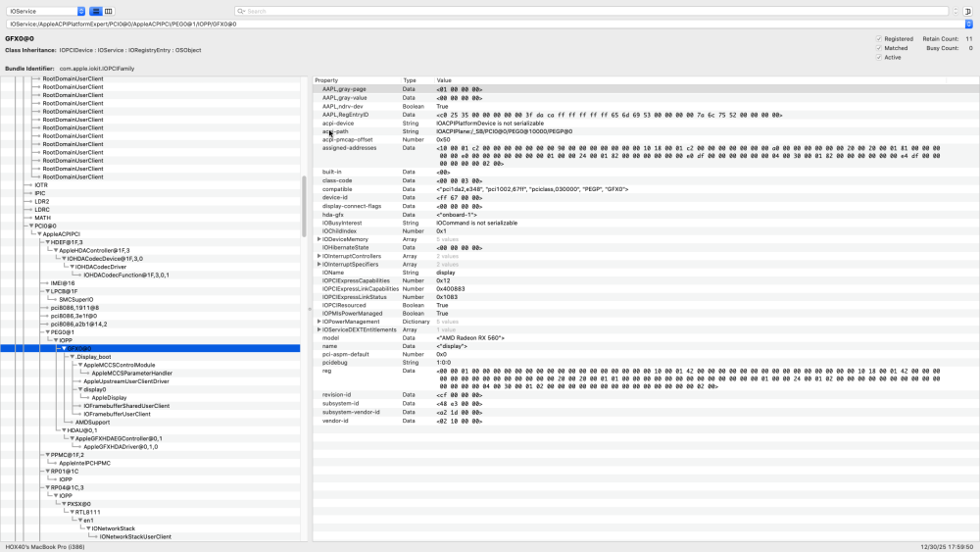Click the magnifier icon in Search field
The width and height of the screenshot is (980, 552).
click(241, 11)
